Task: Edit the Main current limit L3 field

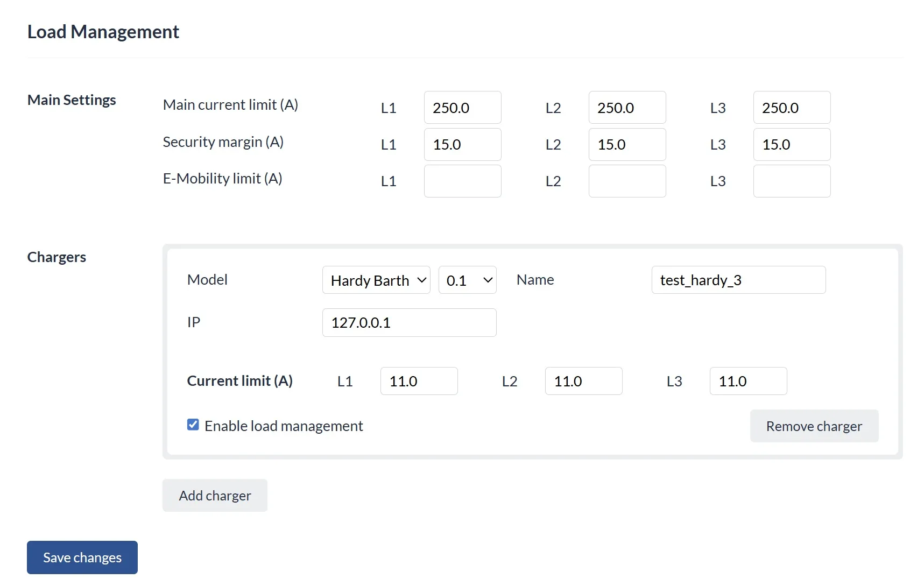Action: click(792, 108)
